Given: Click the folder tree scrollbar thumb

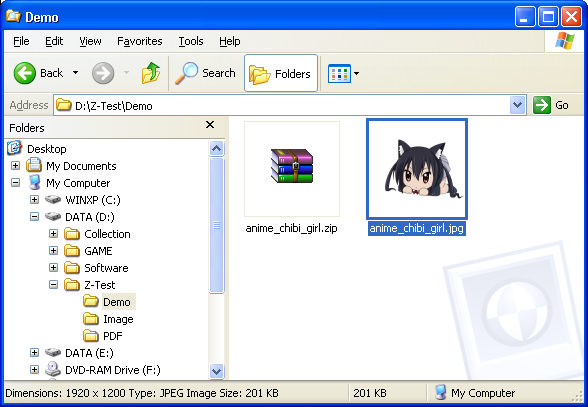Looking at the screenshot, I should click(216, 225).
